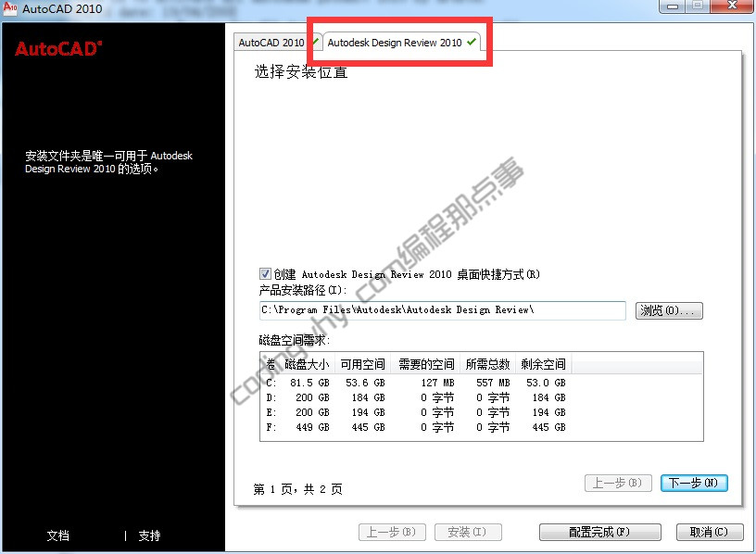
Task: Click inside the product installation path field
Action: click(435, 310)
